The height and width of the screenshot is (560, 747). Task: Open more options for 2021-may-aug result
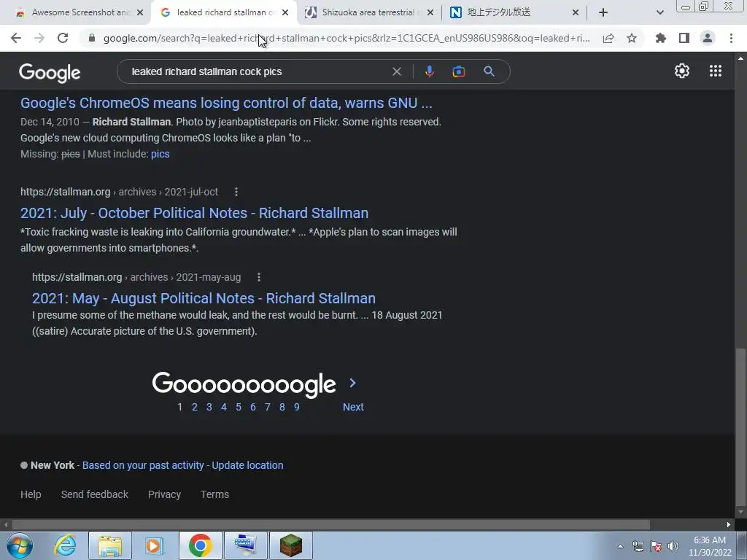point(259,277)
